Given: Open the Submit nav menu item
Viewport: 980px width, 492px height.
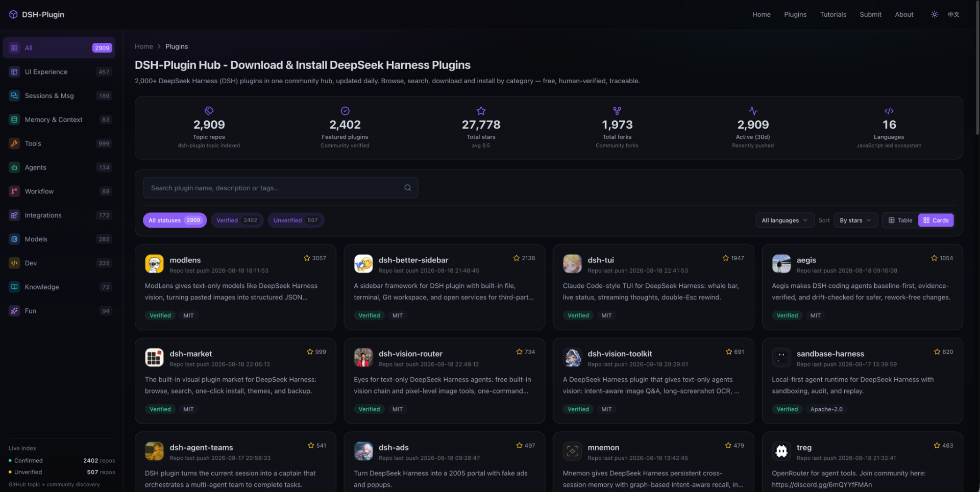Looking at the screenshot, I should [870, 14].
